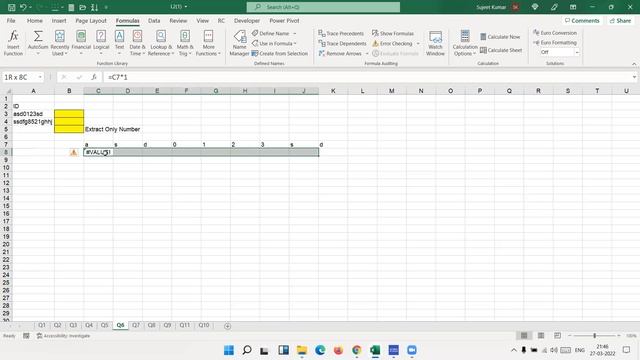640x360 pixels.
Task: Open Recently Used functions
Action: click(60, 42)
